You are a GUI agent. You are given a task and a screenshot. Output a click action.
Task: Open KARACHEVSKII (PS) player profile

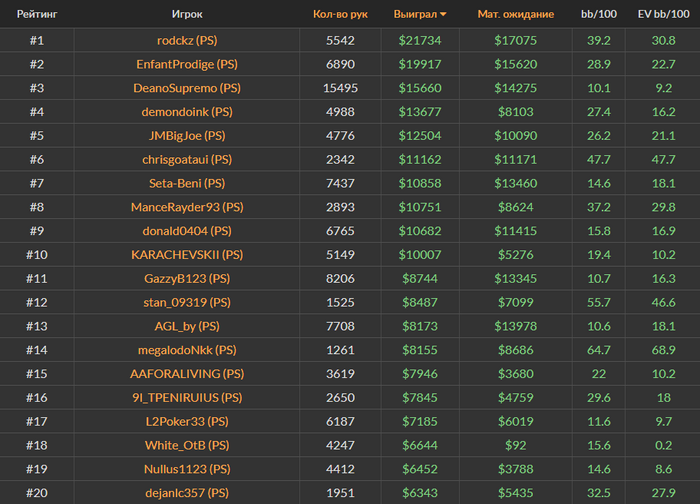click(187, 255)
